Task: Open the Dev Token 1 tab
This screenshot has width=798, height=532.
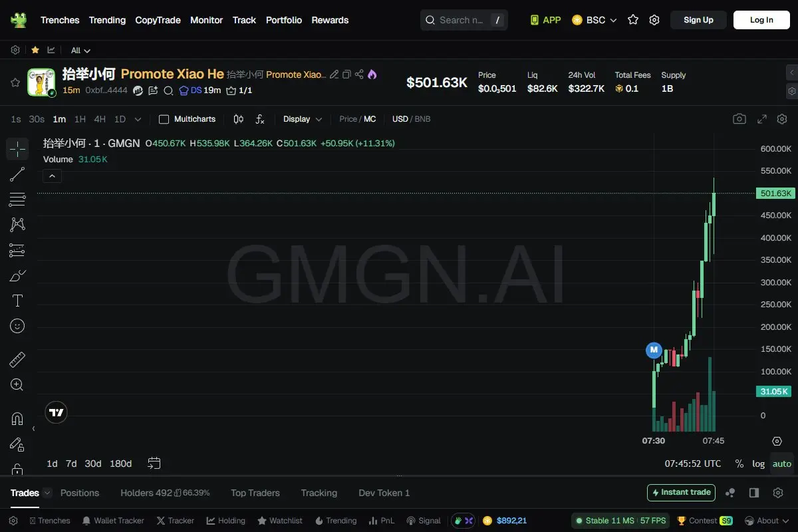Action: [x=384, y=493]
